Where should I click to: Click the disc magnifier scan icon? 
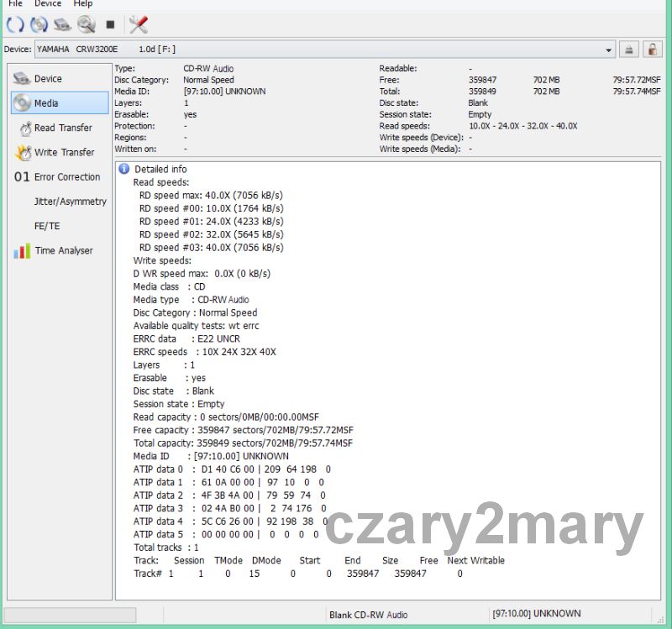[86, 24]
